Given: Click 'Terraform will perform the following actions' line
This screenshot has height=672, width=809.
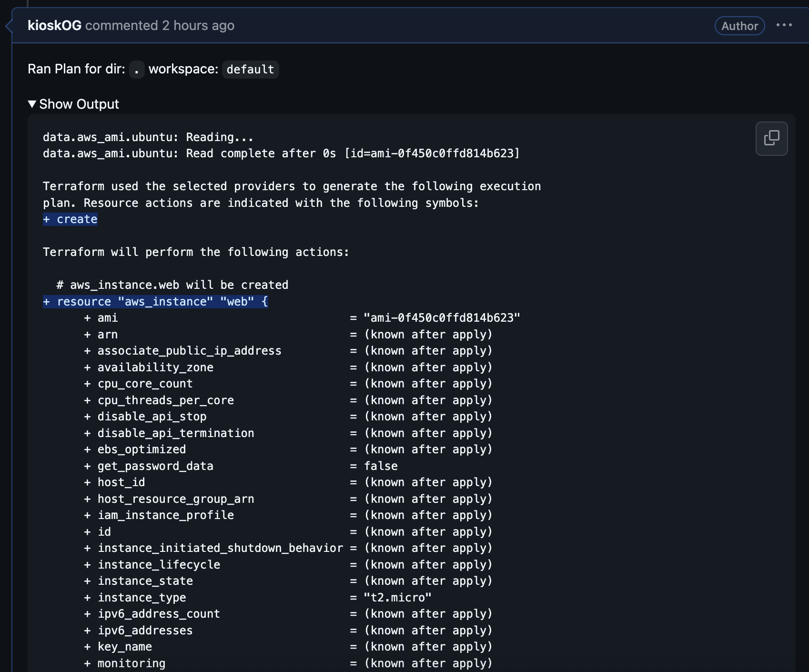Looking at the screenshot, I should [x=196, y=252].
